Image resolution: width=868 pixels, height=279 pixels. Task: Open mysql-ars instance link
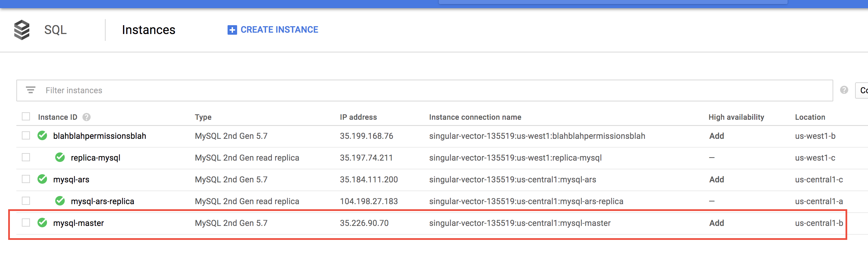[x=71, y=180]
